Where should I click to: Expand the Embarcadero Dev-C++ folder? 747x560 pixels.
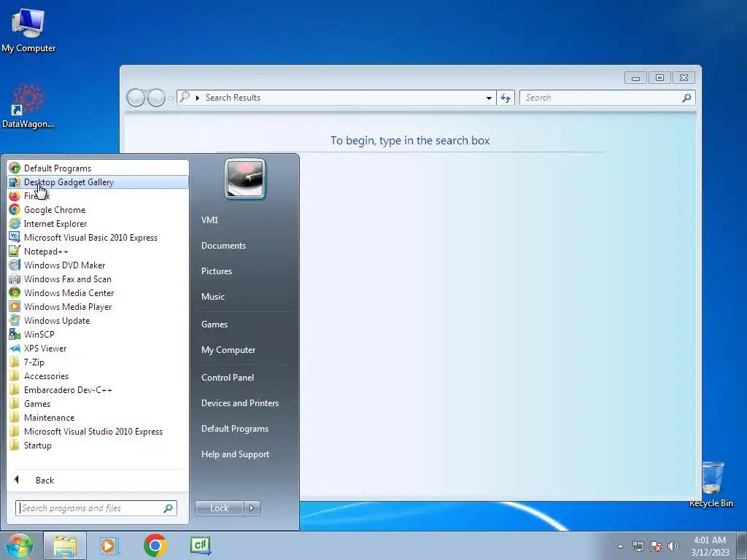98,389
